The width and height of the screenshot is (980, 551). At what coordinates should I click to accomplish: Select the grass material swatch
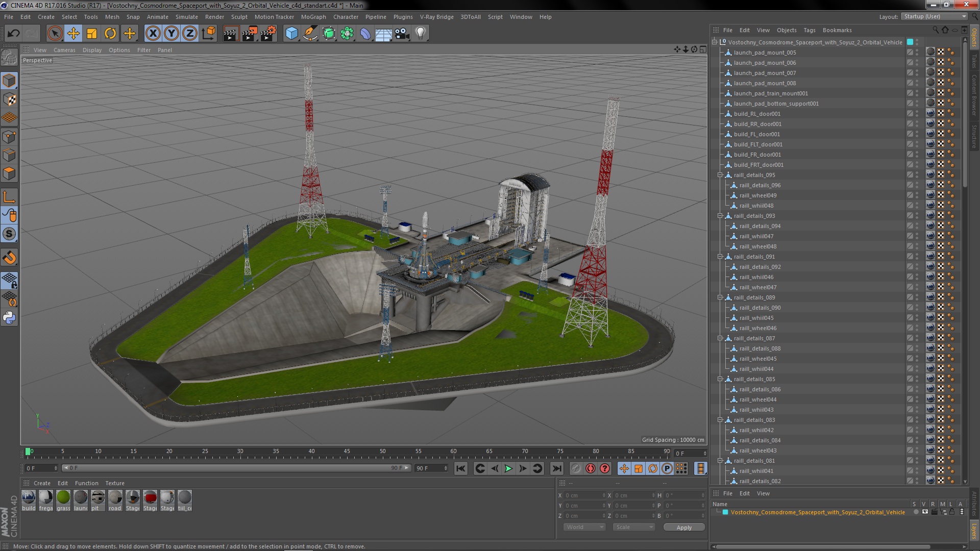click(x=63, y=497)
